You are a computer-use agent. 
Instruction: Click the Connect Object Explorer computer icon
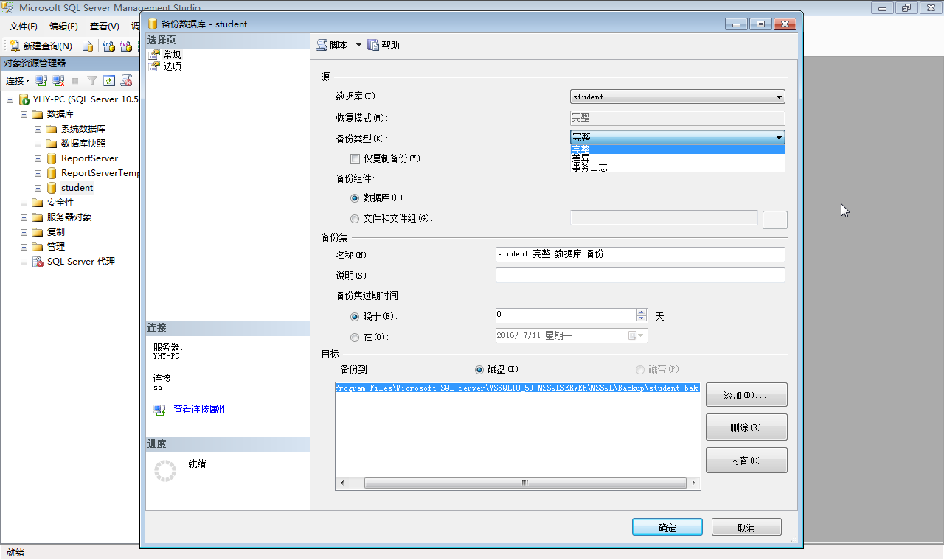[x=41, y=81]
